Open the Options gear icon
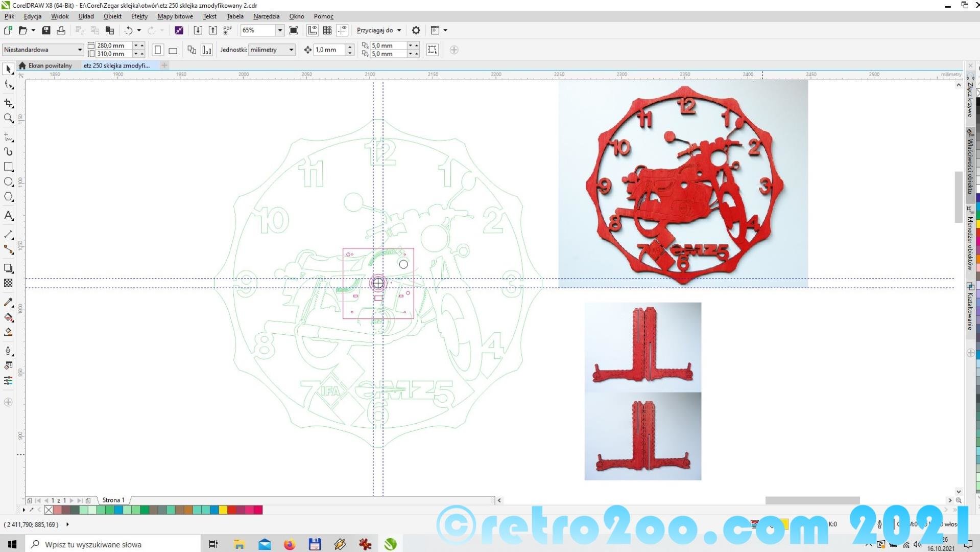 [x=416, y=30]
